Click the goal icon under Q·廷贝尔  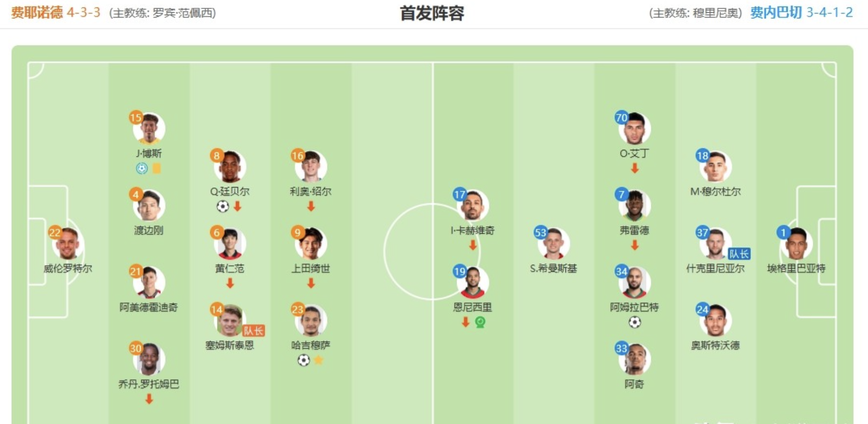coord(222,206)
